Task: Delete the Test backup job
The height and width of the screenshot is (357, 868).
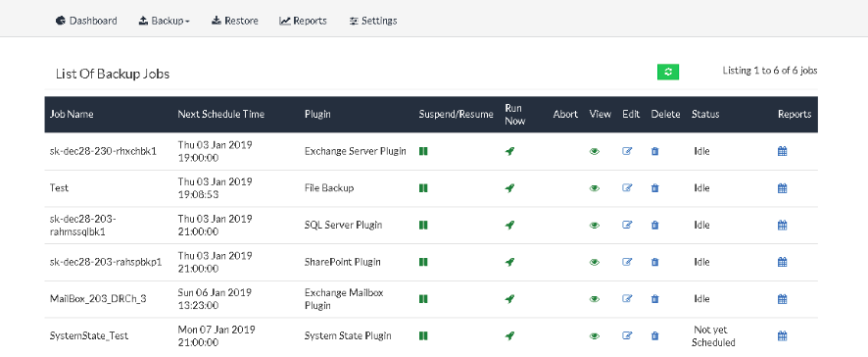Action: (x=654, y=188)
